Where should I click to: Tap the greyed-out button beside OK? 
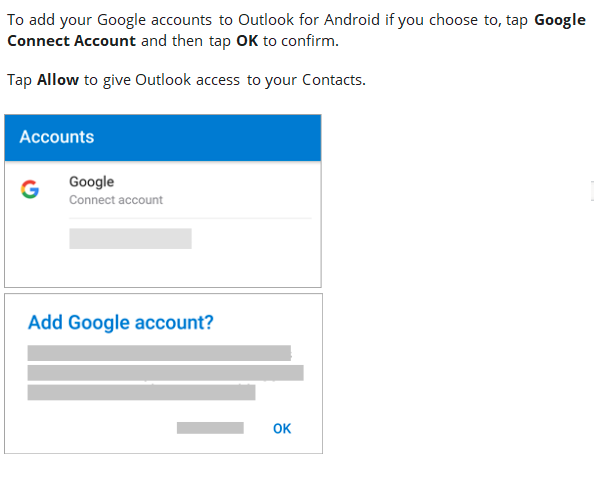click(210, 428)
